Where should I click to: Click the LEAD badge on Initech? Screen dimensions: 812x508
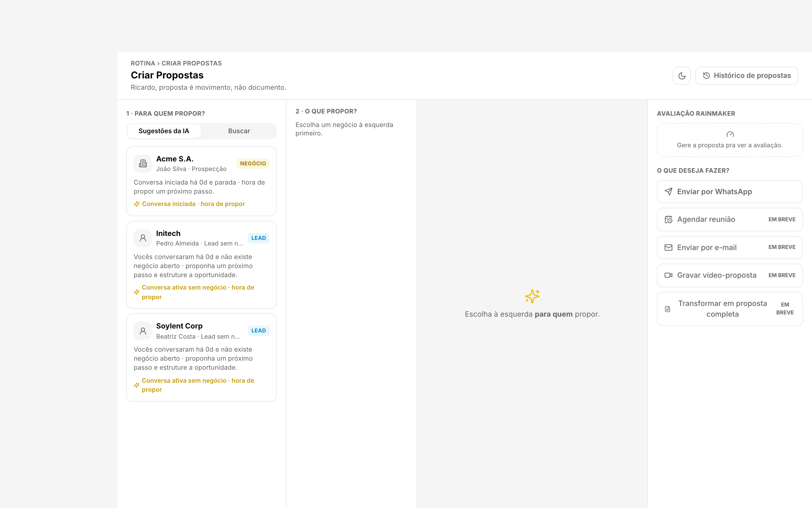pyautogui.click(x=259, y=238)
